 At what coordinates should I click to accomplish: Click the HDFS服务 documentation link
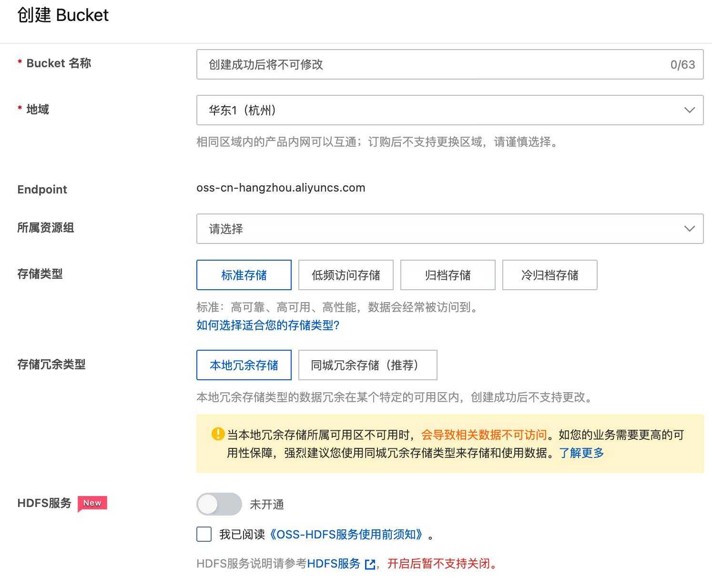(334, 564)
